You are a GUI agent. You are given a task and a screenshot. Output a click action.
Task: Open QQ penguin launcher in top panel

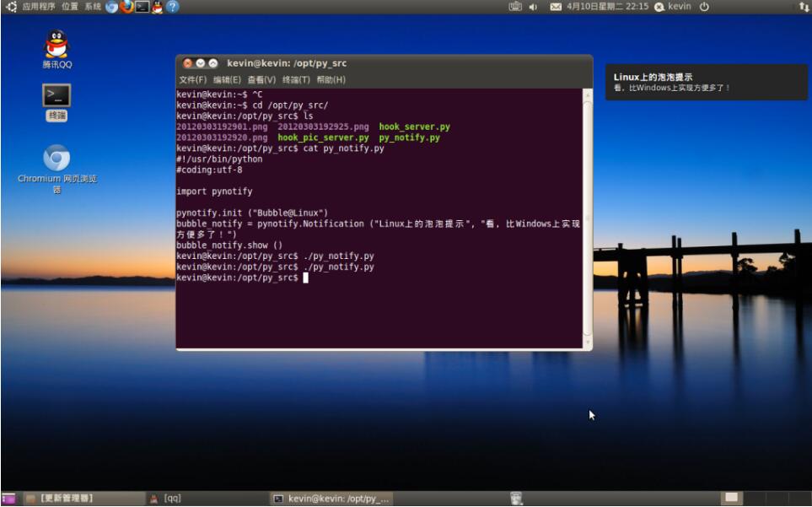[x=157, y=7]
